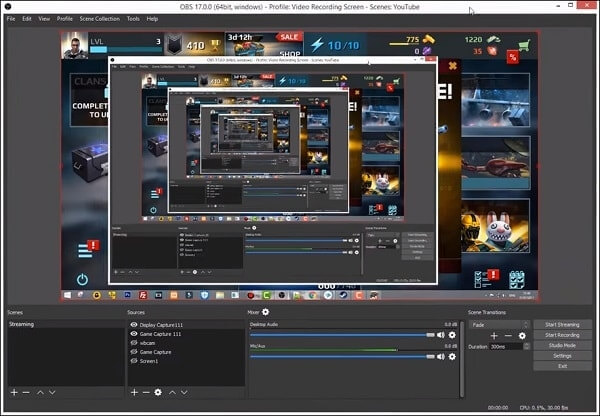Move the scene down in Scenes list
The width and height of the screenshot is (600, 416).
[x=52, y=392]
